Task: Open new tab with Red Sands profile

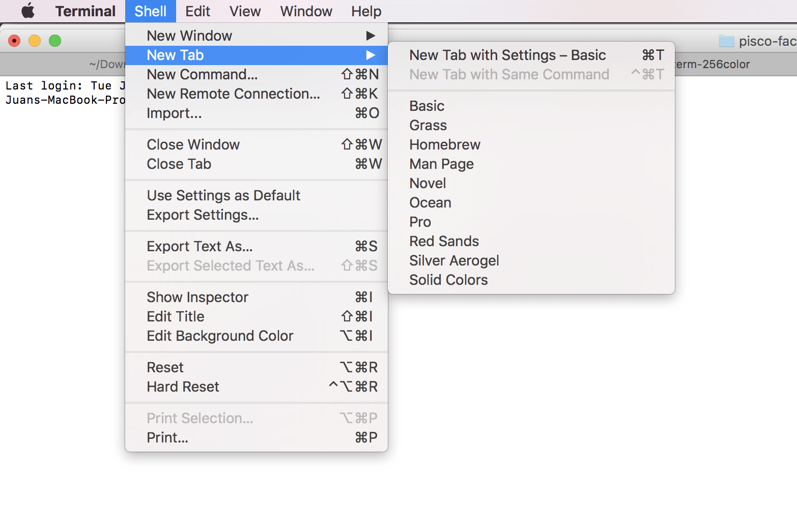Action: coord(531,241)
